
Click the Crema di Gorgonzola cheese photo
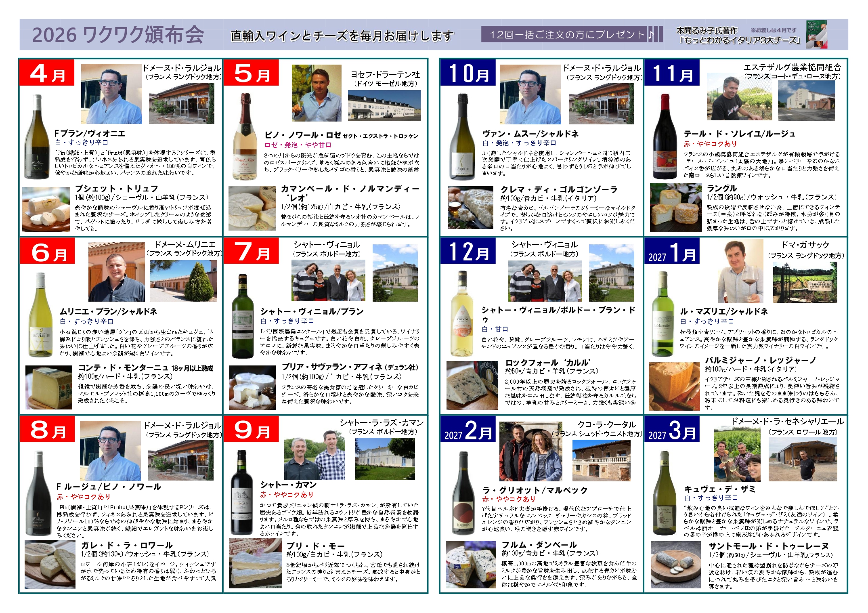tap(470, 208)
